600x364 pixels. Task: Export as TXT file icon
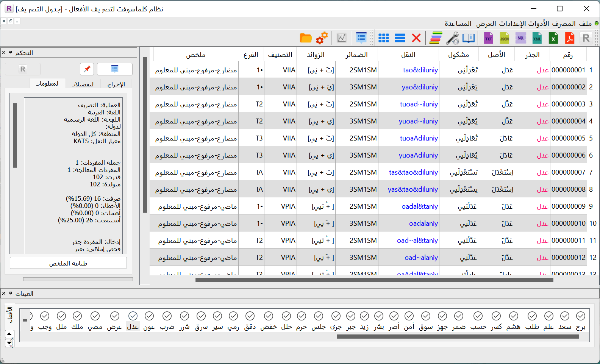coord(488,38)
